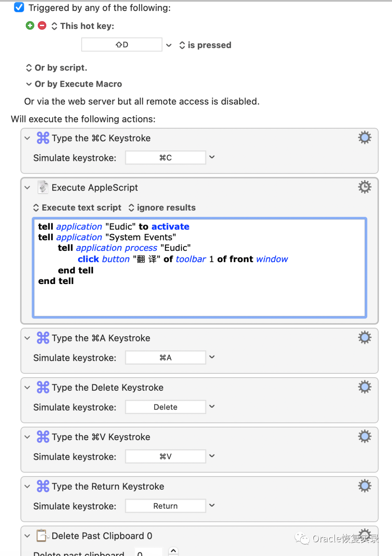Screen dimensions: 392x556
Task: Open gear menu for Execute AppleScript action
Action: 365,187
